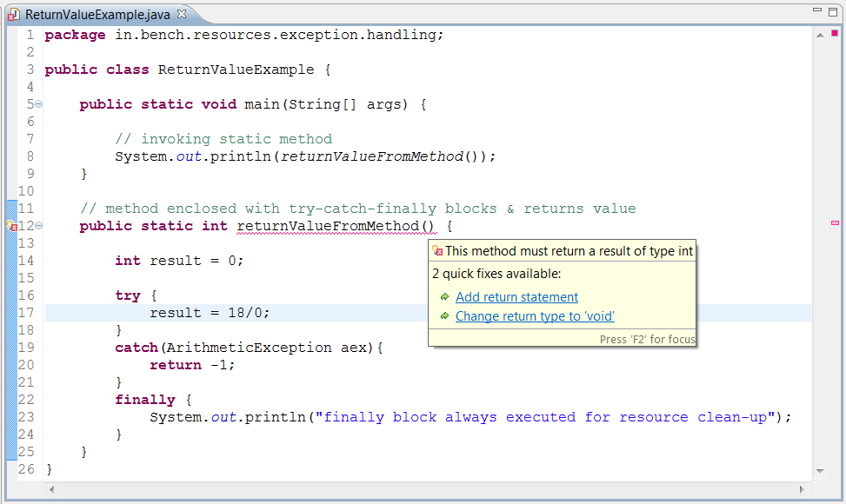
Task: Click the try-catch-finally comment on line 11
Action: pyautogui.click(x=357, y=209)
